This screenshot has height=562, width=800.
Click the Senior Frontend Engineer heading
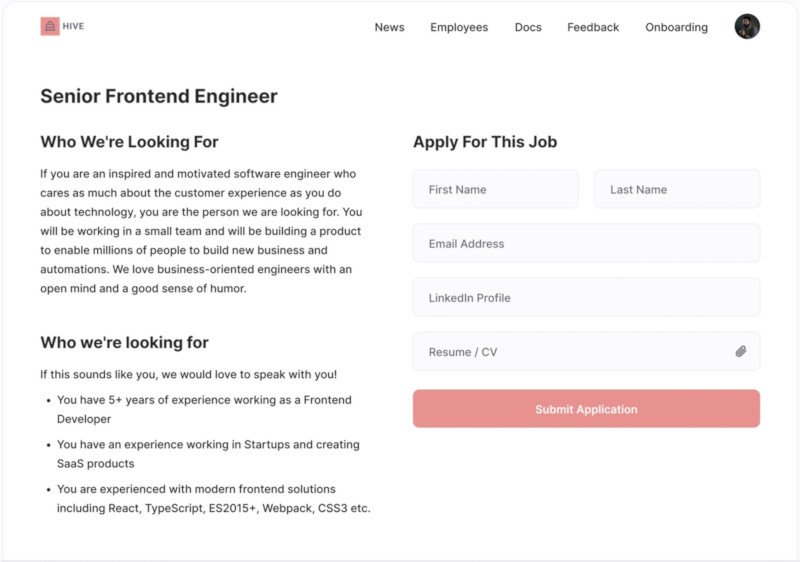(159, 96)
